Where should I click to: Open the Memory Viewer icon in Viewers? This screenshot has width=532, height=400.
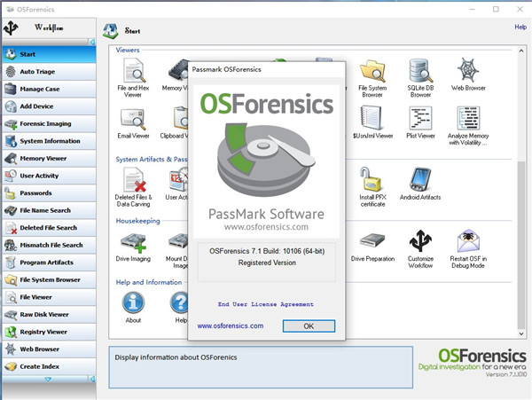[179, 71]
